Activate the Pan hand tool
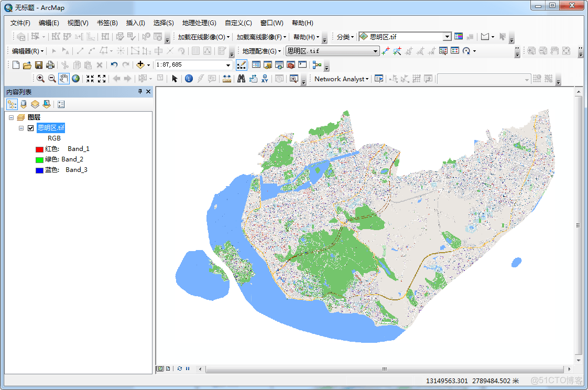588x390 pixels. [63, 79]
